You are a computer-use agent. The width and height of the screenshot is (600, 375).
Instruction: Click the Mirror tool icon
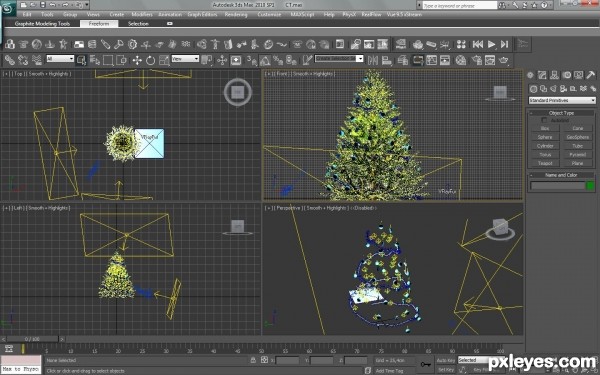pyautogui.click(x=373, y=60)
